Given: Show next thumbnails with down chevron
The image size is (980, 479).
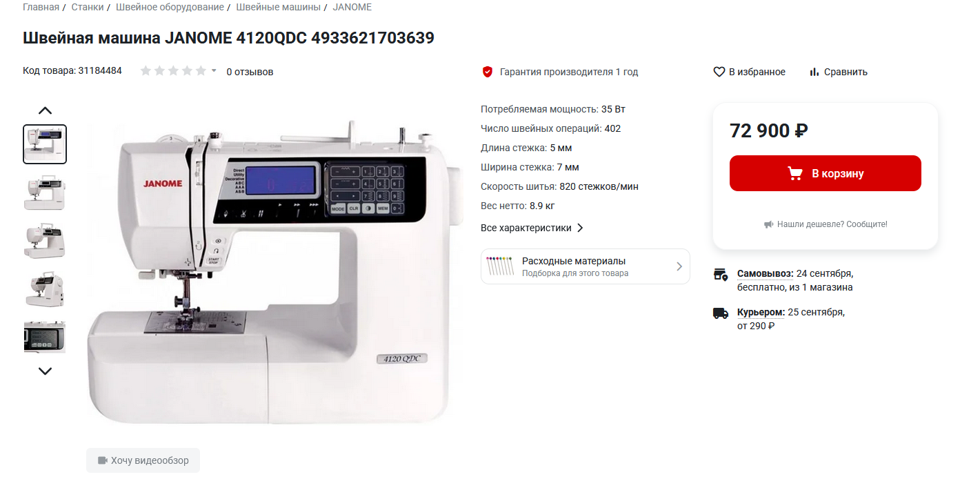Looking at the screenshot, I should click(45, 371).
